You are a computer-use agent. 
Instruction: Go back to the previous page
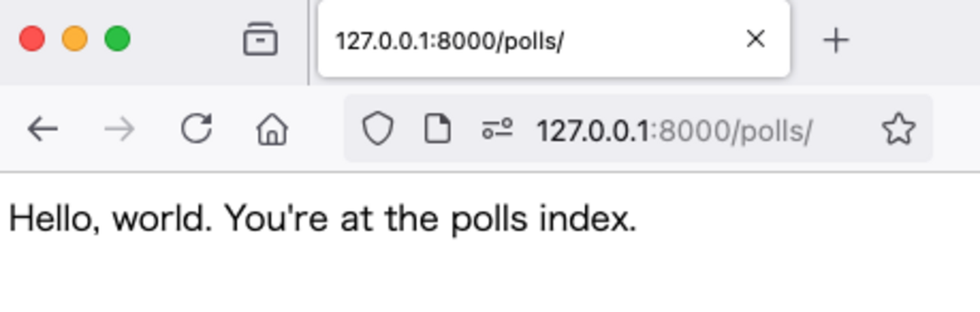pos(42,130)
